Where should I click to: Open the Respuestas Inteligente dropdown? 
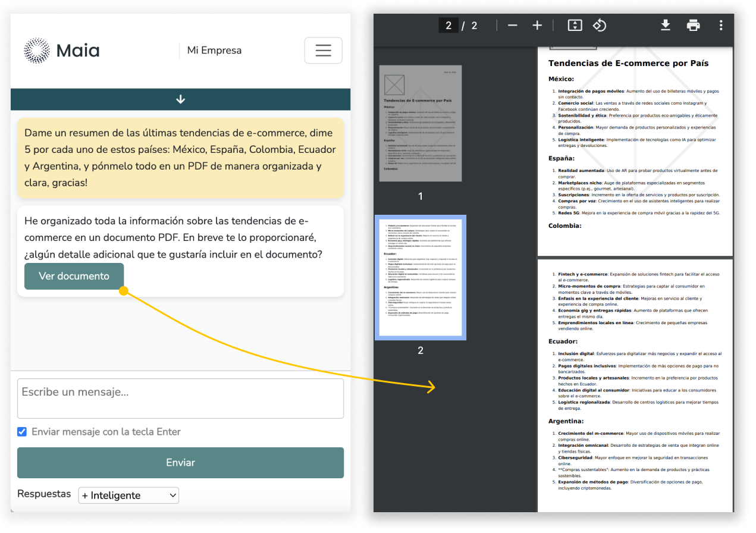point(128,495)
